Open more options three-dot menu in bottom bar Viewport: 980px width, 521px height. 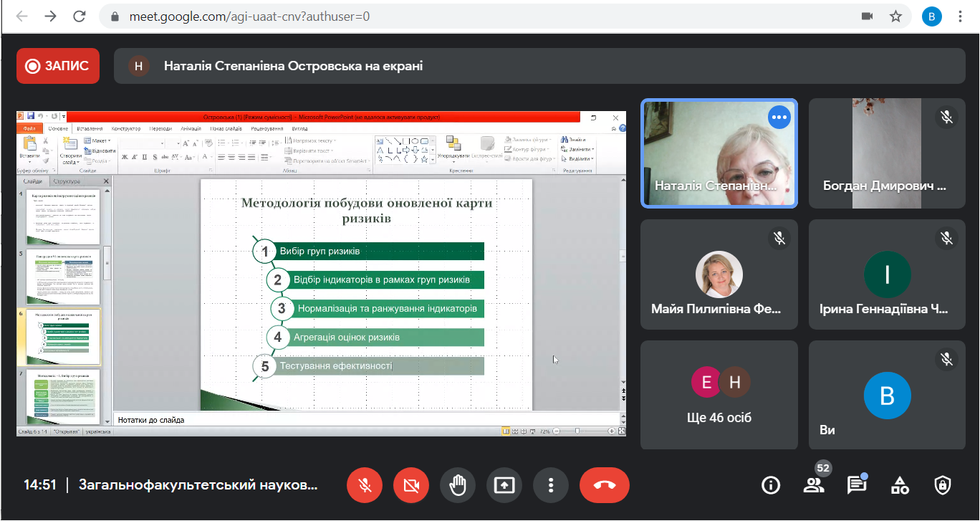pyautogui.click(x=551, y=485)
